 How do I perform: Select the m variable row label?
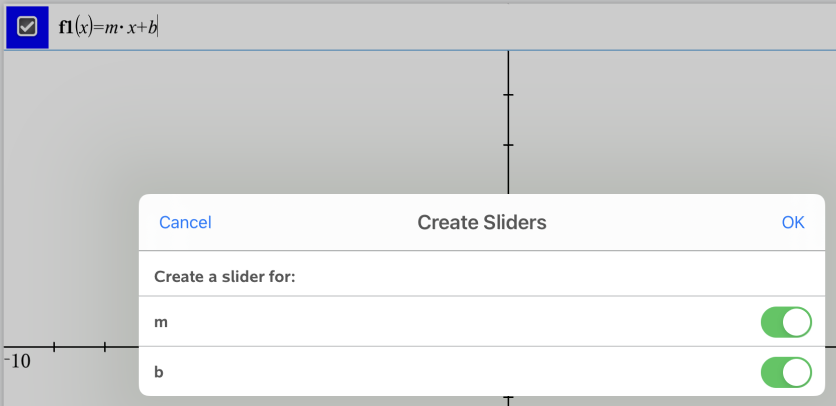click(x=161, y=323)
